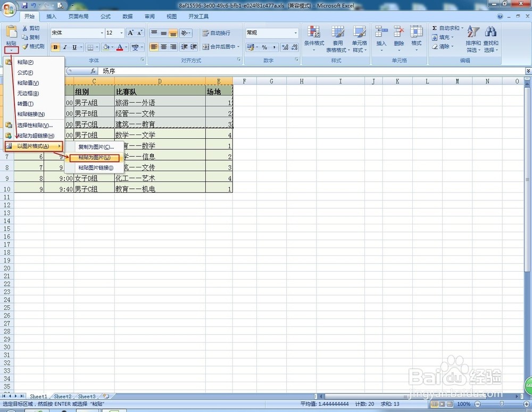Toggle Wrap Text (自动换行) option
The width and height of the screenshot is (532, 412).
[x=217, y=33]
